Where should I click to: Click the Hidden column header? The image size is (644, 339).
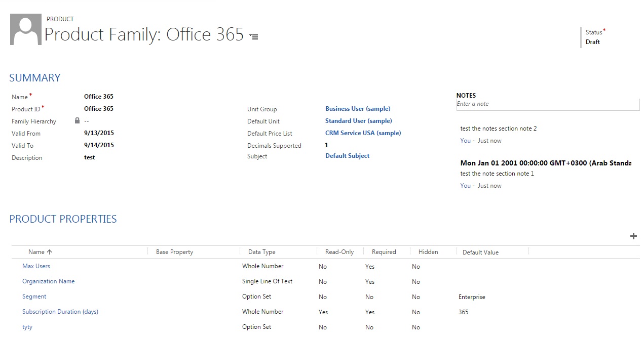[x=428, y=252]
